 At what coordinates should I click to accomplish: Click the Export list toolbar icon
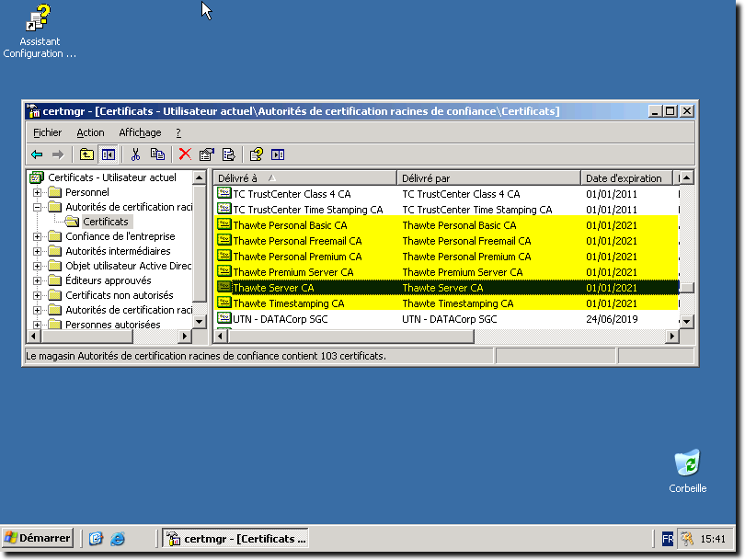point(228,154)
